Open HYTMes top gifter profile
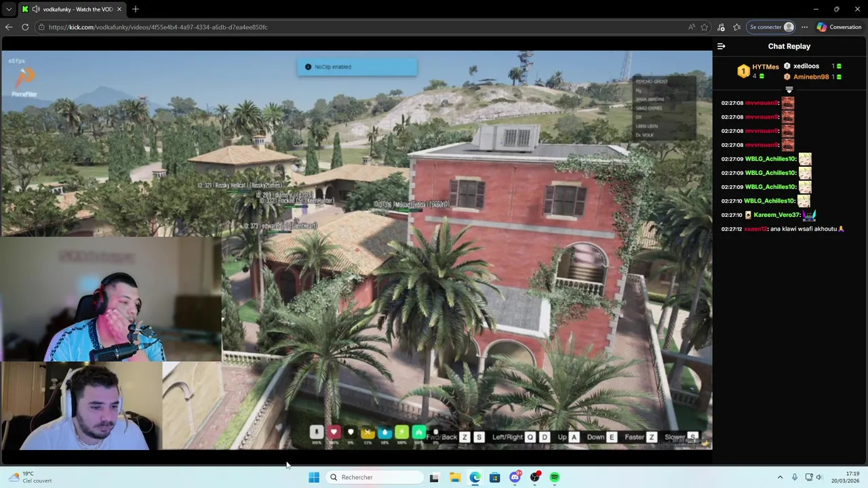Image resolution: width=868 pixels, height=488 pixels. [758, 70]
